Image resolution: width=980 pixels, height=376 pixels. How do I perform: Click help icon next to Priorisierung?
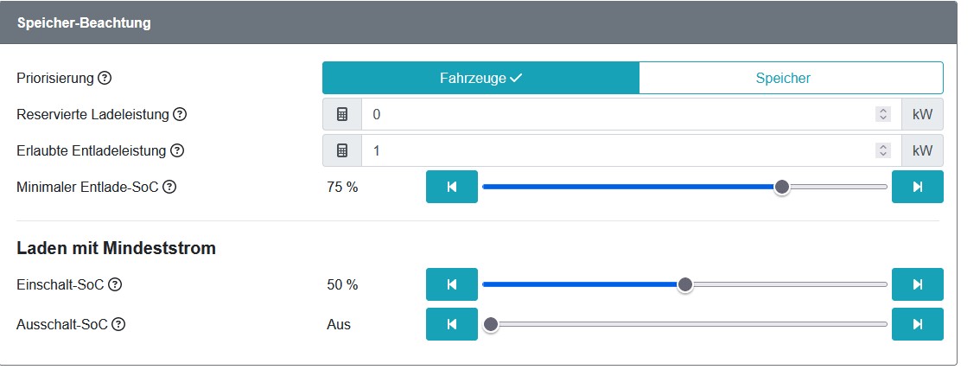click(105, 78)
